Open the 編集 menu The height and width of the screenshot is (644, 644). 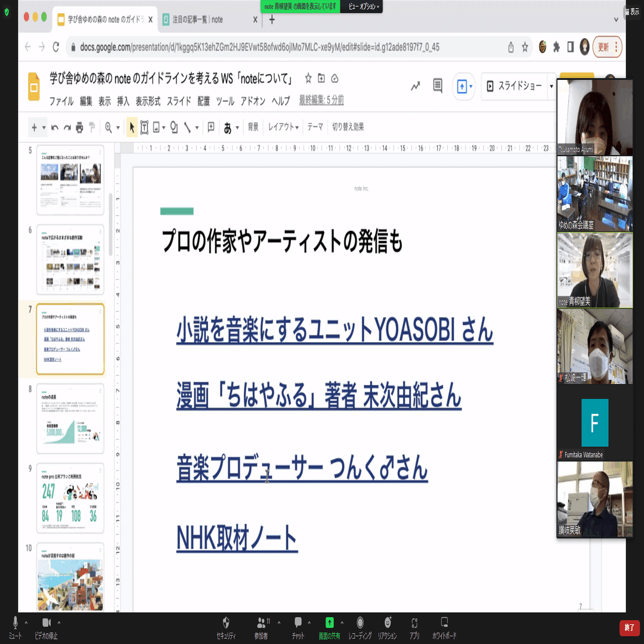coord(86,101)
